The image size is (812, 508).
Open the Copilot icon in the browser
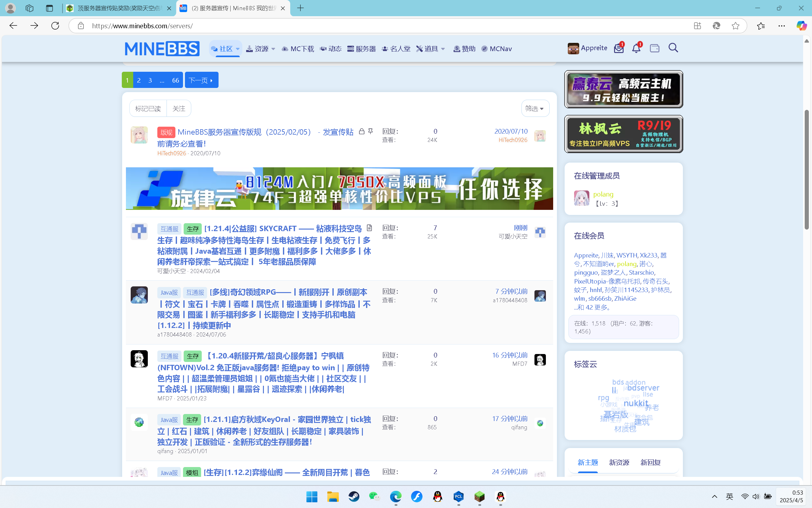[x=802, y=25]
